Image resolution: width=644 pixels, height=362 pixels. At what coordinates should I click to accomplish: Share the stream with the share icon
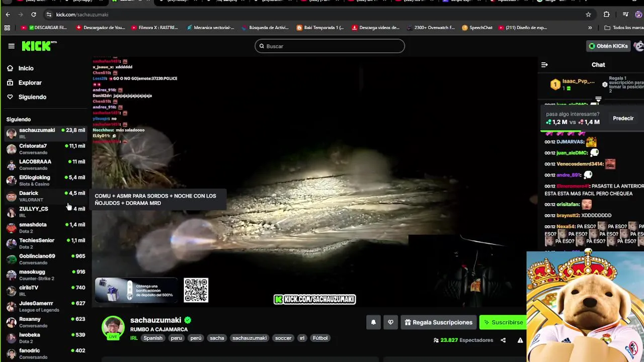point(503,340)
